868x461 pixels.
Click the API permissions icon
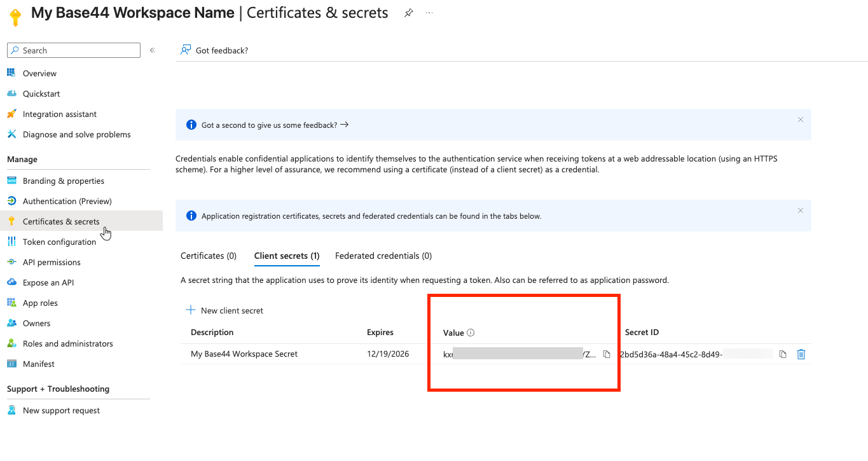click(11, 262)
